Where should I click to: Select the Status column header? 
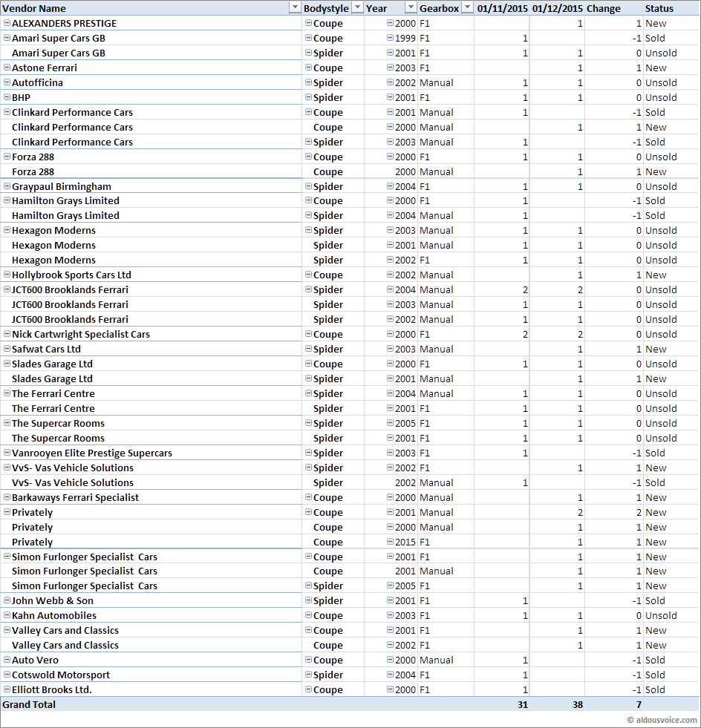pos(659,8)
